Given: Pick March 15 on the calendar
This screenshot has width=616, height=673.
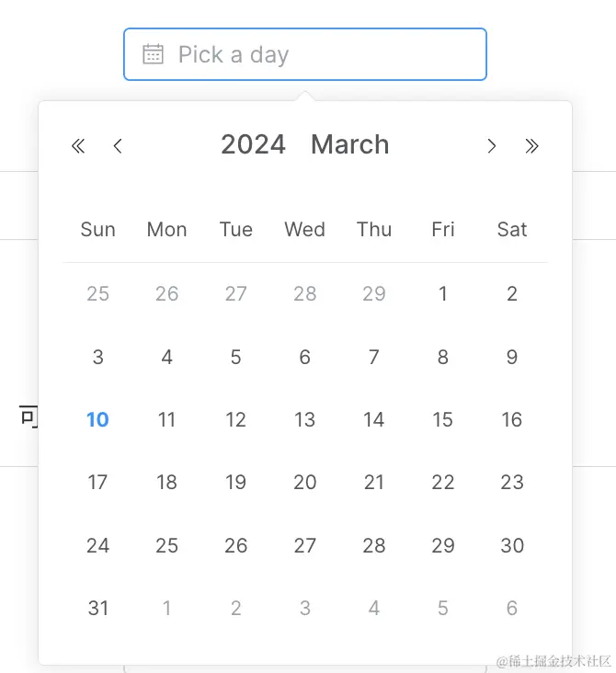Looking at the screenshot, I should click(443, 419).
